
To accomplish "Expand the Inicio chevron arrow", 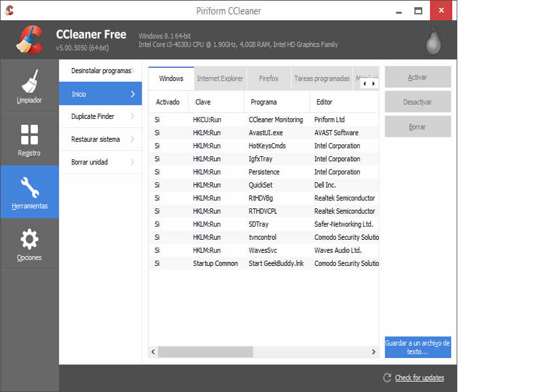I will 133,94.
